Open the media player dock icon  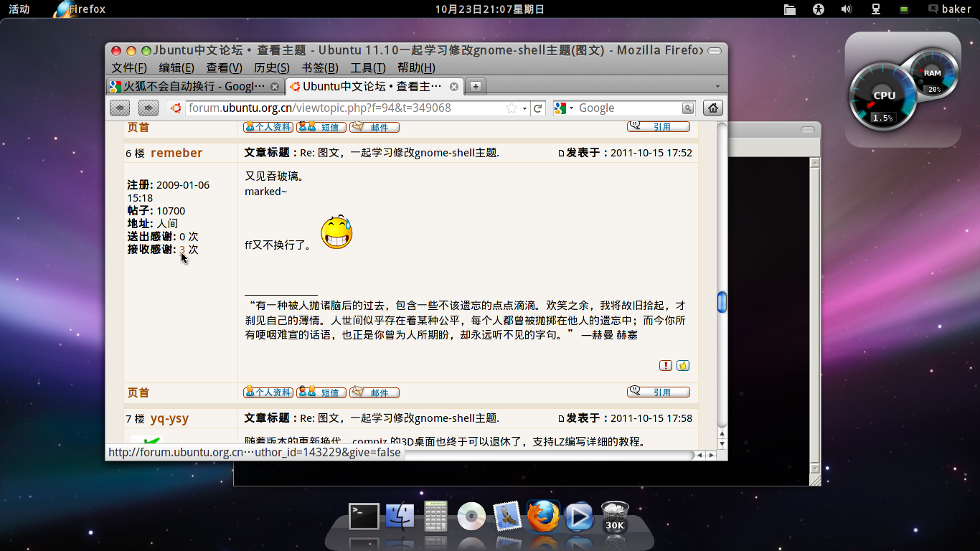click(x=579, y=517)
